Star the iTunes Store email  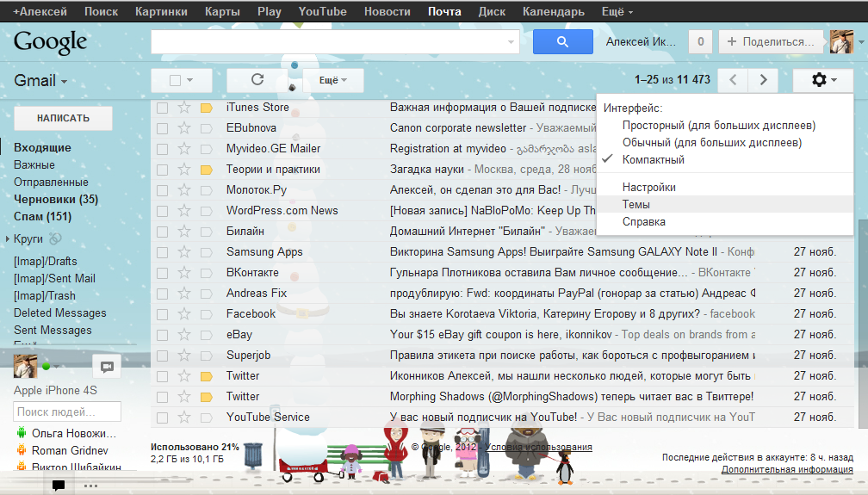tap(183, 108)
